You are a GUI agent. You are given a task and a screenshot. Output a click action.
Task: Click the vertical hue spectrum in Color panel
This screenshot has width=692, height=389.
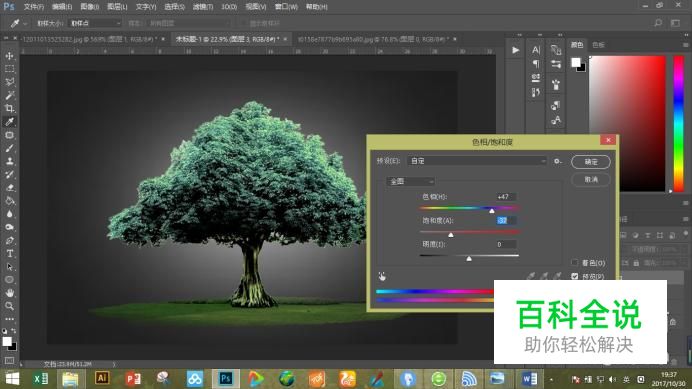point(678,124)
